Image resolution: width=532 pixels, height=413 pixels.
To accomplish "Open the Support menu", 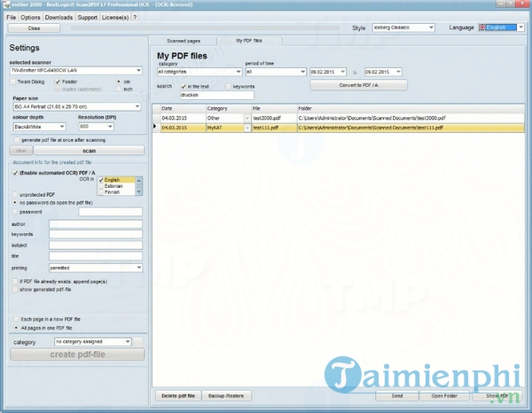I will pos(87,18).
